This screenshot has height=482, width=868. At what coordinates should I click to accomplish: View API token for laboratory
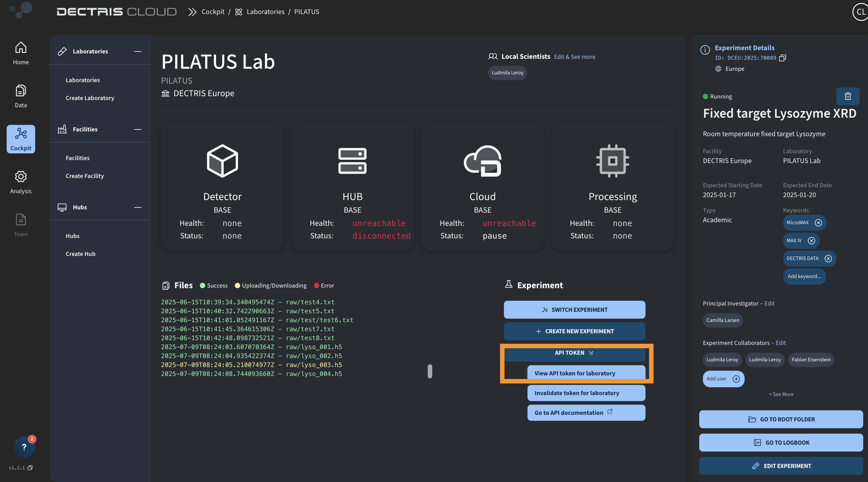tap(586, 373)
